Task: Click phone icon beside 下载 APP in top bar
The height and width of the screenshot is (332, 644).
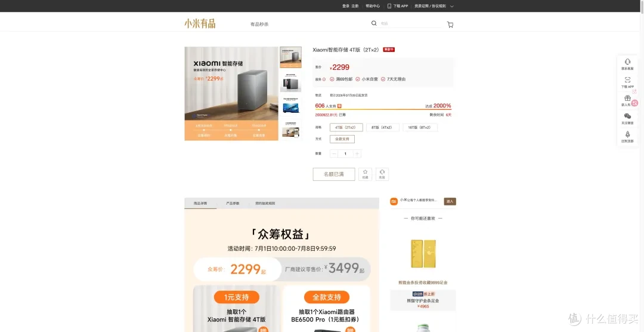Action: pos(389,6)
